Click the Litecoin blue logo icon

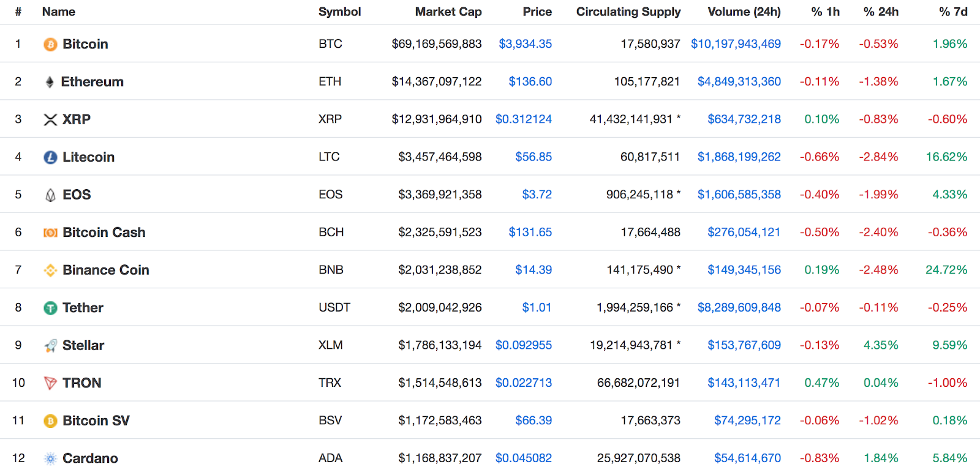coord(50,157)
